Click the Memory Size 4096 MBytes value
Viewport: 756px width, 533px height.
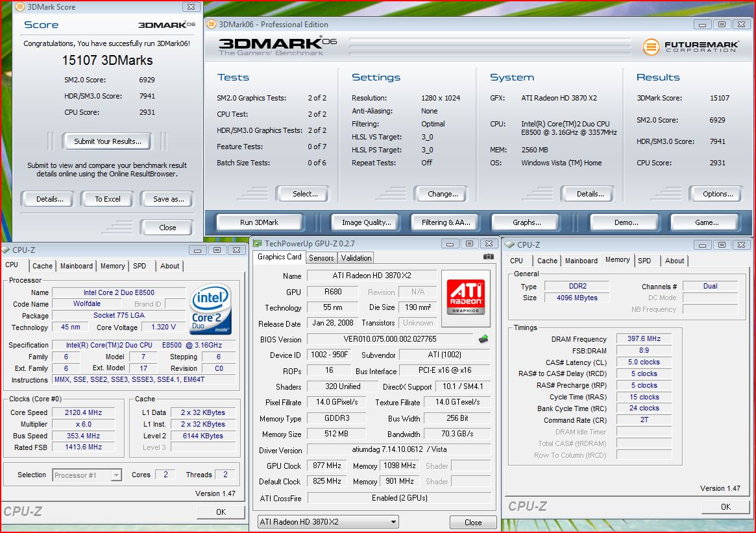coord(577,298)
